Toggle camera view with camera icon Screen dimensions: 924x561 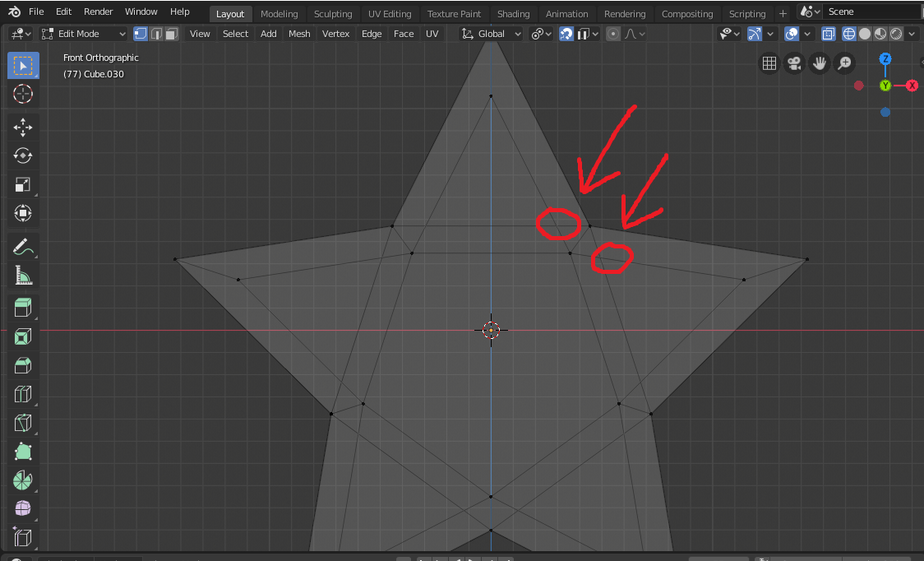point(794,63)
